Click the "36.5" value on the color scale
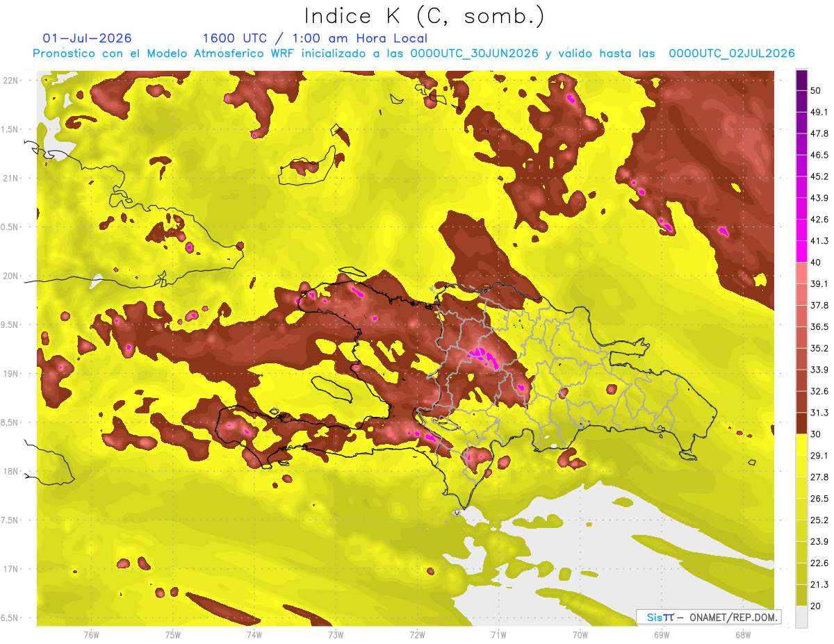This screenshot has width=834, height=644. click(819, 327)
